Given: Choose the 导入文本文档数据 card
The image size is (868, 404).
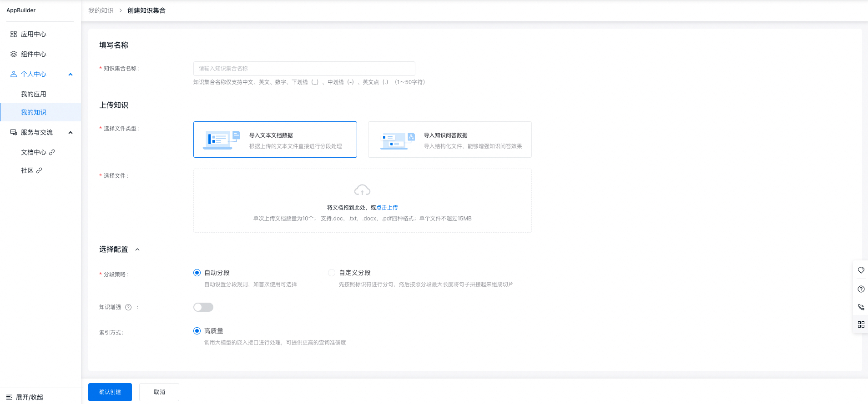Looking at the screenshot, I should pyautogui.click(x=275, y=140).
